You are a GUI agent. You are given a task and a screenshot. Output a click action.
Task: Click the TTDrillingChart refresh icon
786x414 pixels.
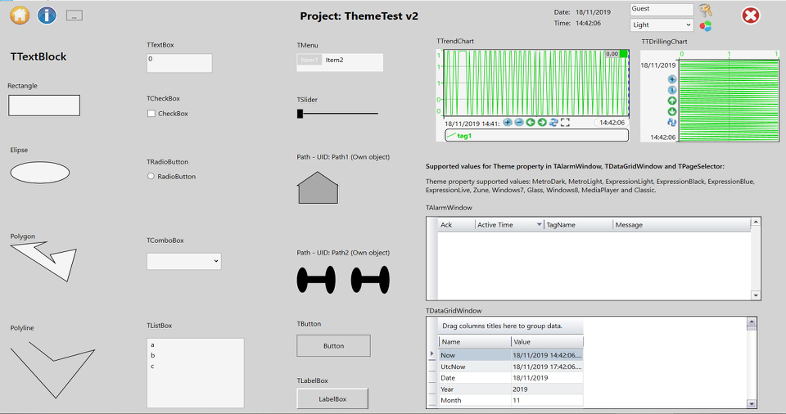coord(672,122)
